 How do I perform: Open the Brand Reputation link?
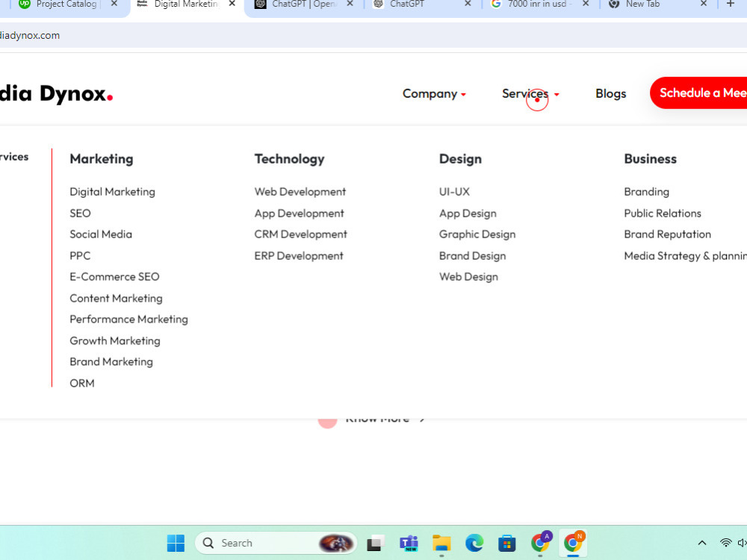tap(667, 234)
